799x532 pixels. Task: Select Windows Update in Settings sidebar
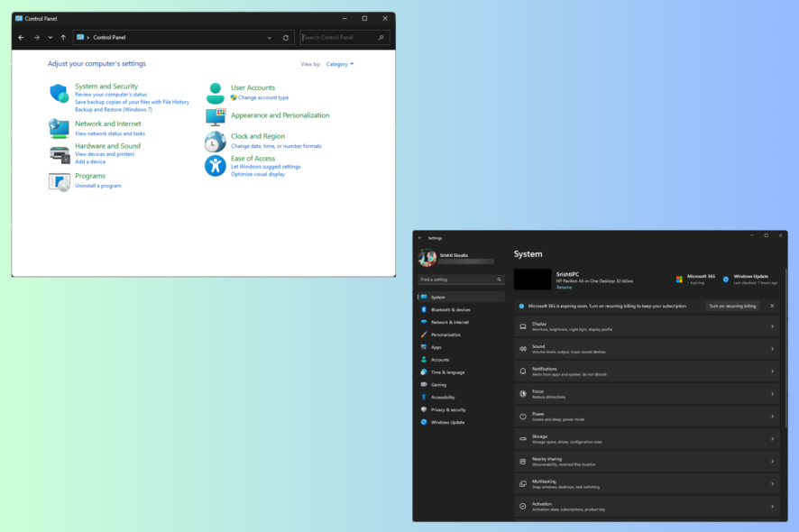coord(461,422)
